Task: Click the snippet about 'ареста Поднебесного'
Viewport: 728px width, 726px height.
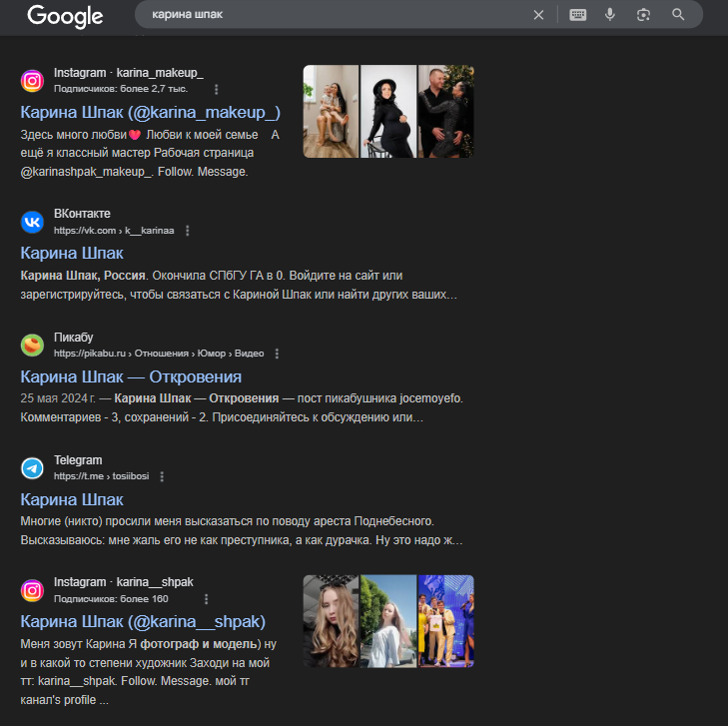Action: pyautogui.click(x=242, y=530)
